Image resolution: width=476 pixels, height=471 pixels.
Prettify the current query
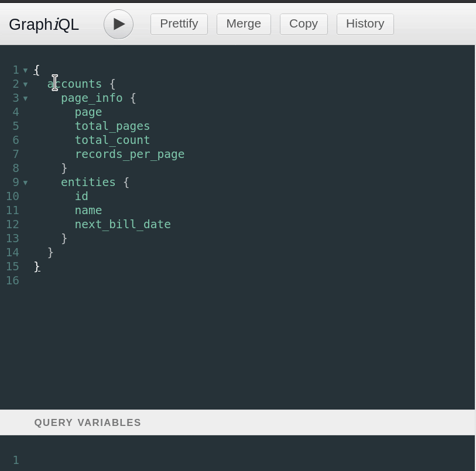[179, 23]
